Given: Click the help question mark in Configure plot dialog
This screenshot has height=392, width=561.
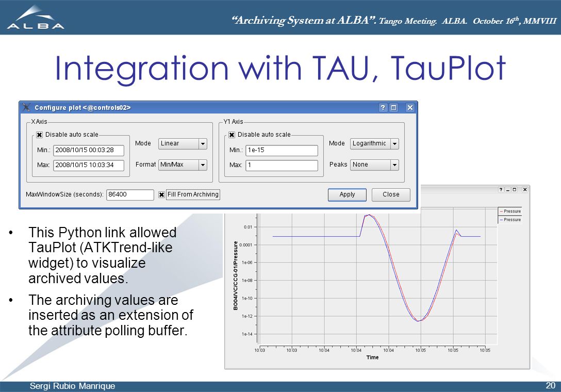Looking at the screenshot, I should pyautogui.click(x=383, y=107).
